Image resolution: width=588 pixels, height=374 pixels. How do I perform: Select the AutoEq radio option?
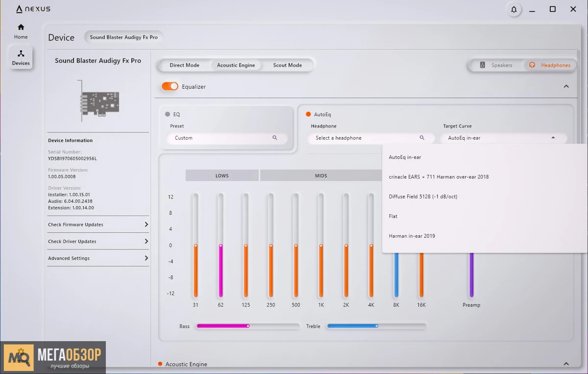(308, 114)
